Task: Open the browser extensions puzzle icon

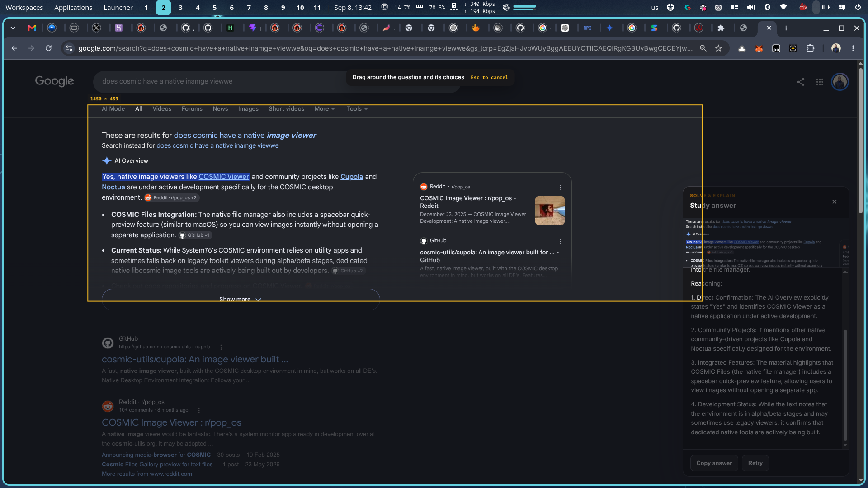Action: (810, 48)
